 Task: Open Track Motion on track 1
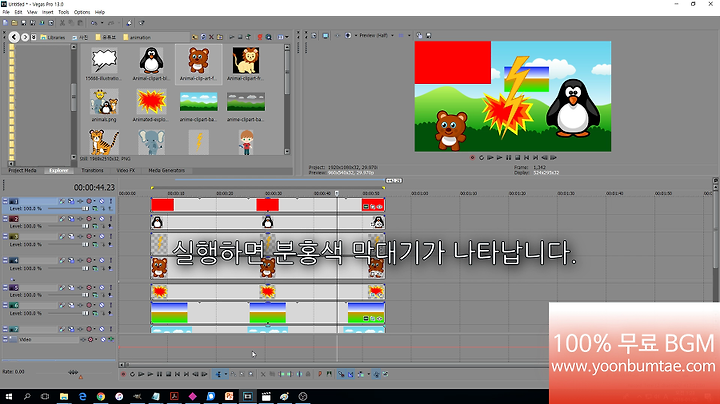point(71,201)
